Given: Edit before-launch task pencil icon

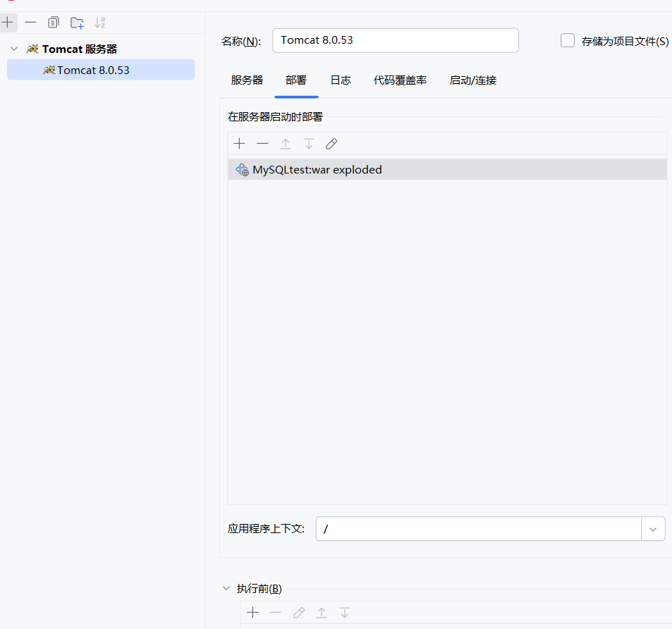Looking at the screenshot, I should pos(299,613).
